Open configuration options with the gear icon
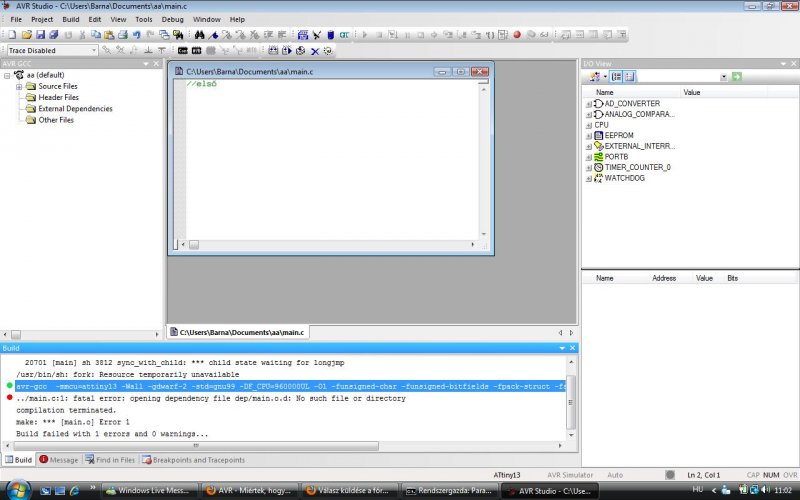The height and width of the screenshot is (500, 800). pyautogui.click(x=328, y=51)
